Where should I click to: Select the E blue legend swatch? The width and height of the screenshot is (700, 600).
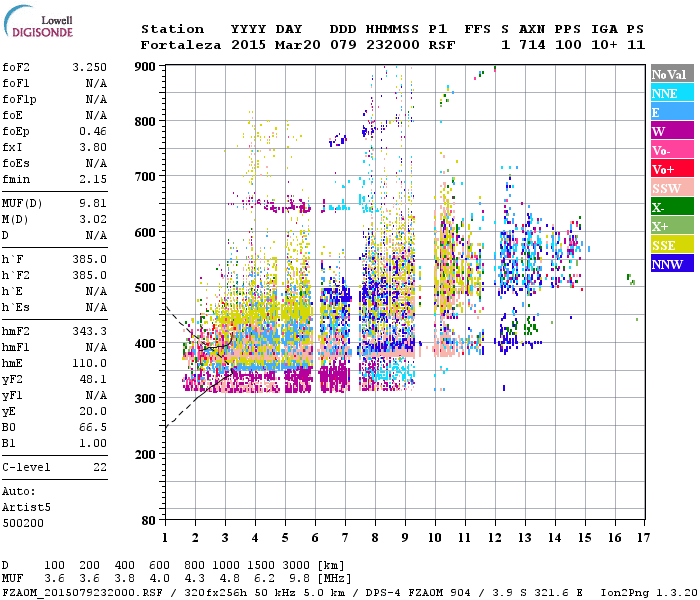click(x=672, y=112)
